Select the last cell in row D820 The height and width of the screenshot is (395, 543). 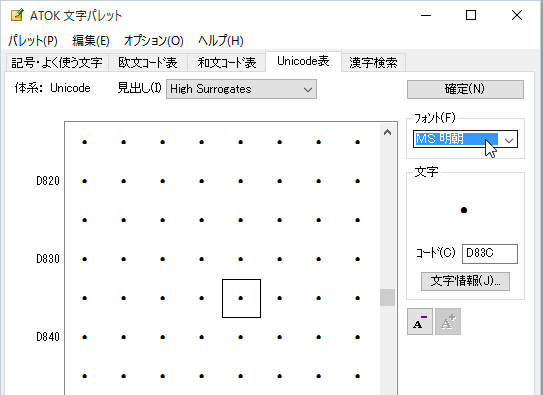pyautogui.click(x=358, y=181)
